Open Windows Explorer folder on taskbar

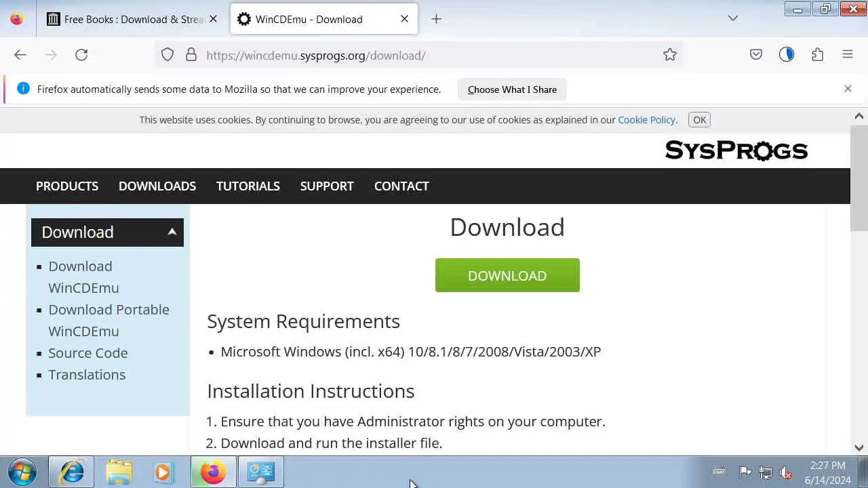pos(119,472)
